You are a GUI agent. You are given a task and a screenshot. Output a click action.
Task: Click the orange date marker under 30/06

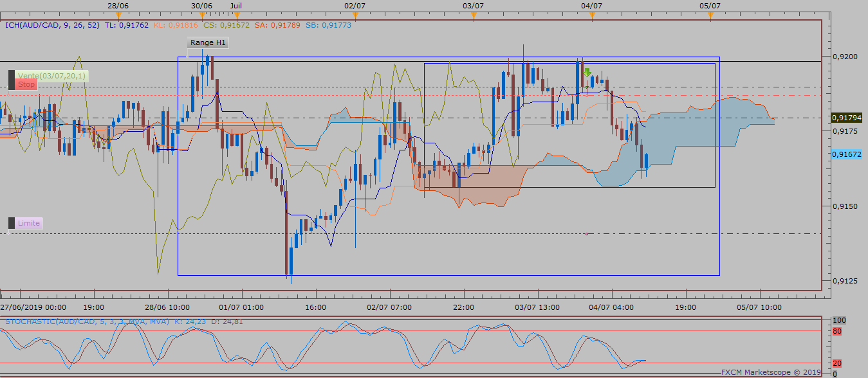pyautogui.click(x=202, y=15)
